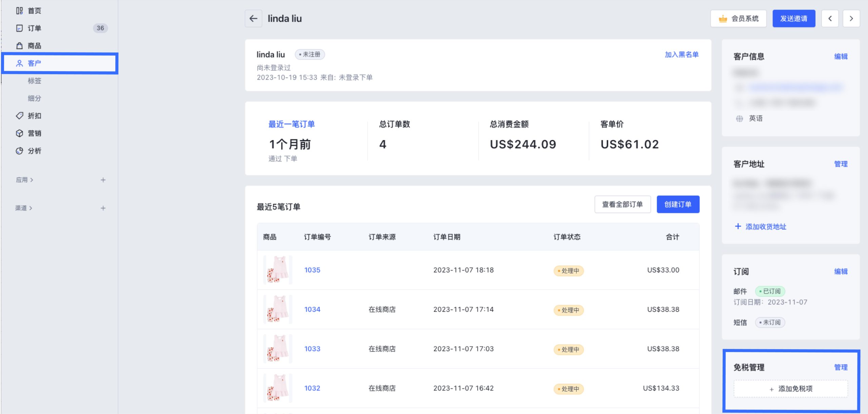
Task: Go to previous customer arrow
Action: [x=830, y=19]
